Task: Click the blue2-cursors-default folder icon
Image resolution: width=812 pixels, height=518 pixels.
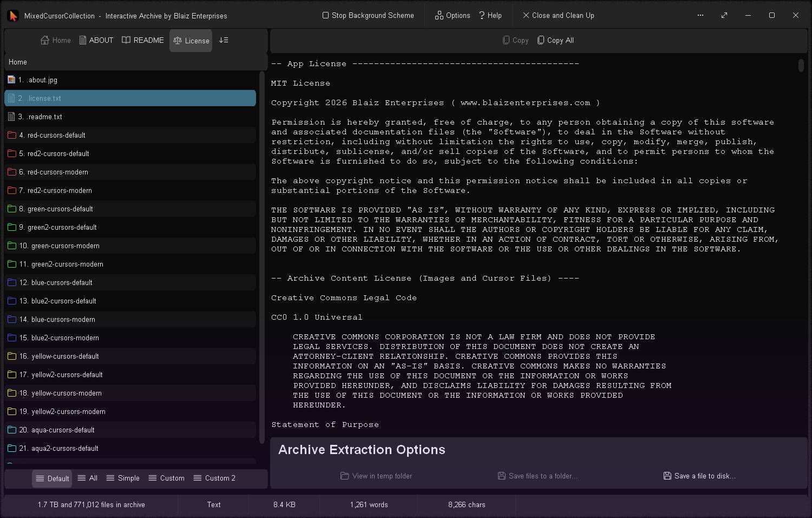Action: 12,301
